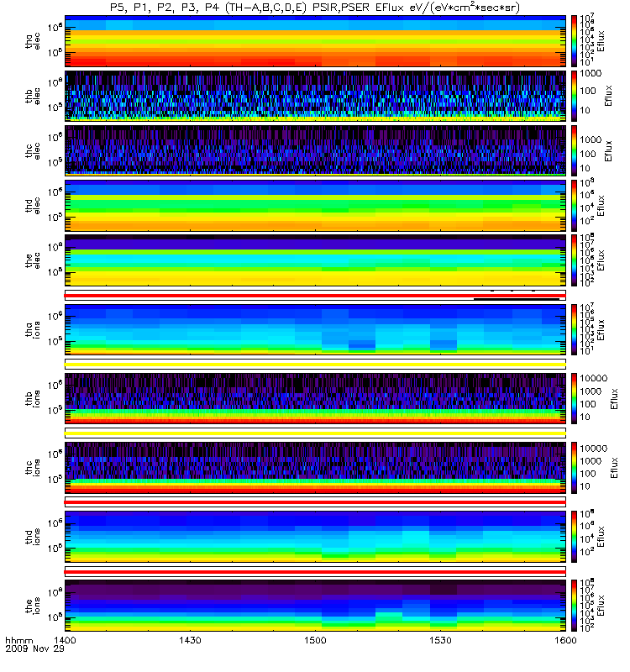The width and height of the screenshot is (630, 672).
Task: Click the 1000 tick on thb elec colorbar
Action: 591,73
